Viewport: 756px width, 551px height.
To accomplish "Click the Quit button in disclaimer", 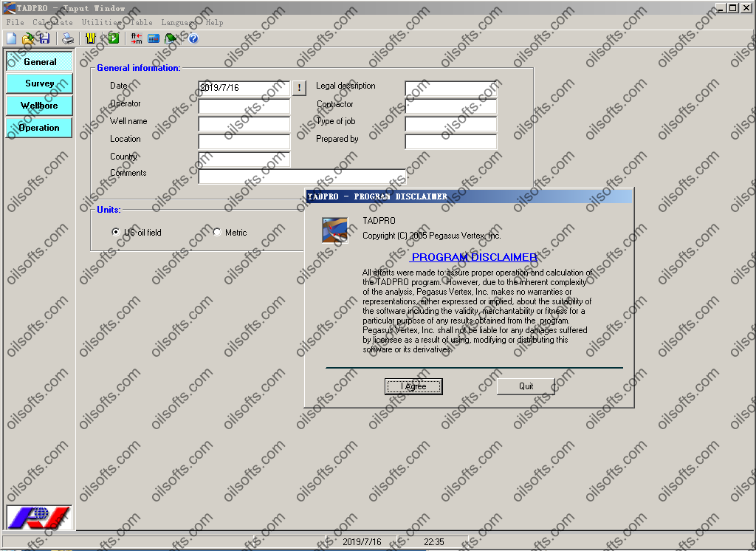I will [x=526, y=386].
